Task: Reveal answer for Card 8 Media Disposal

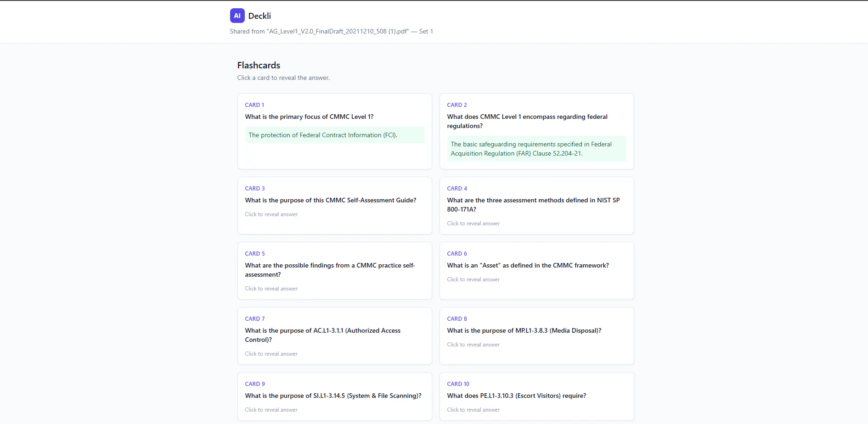Action: pos(473,345)
